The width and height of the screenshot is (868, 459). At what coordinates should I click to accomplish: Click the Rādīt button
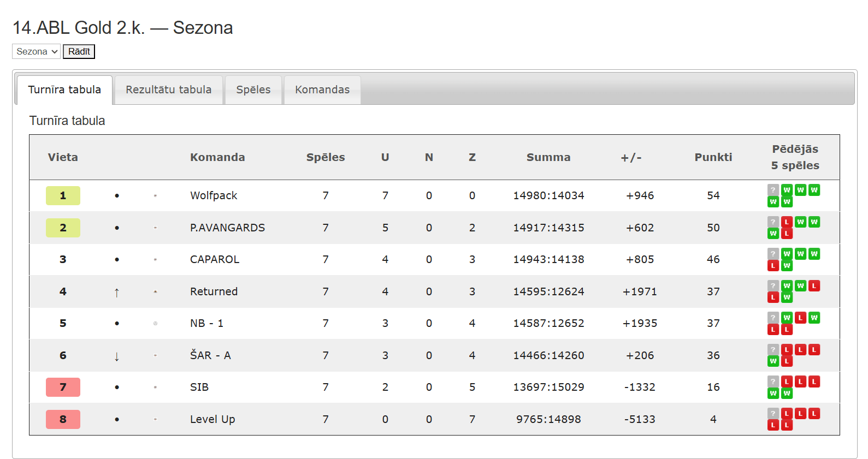coord(79,51)
